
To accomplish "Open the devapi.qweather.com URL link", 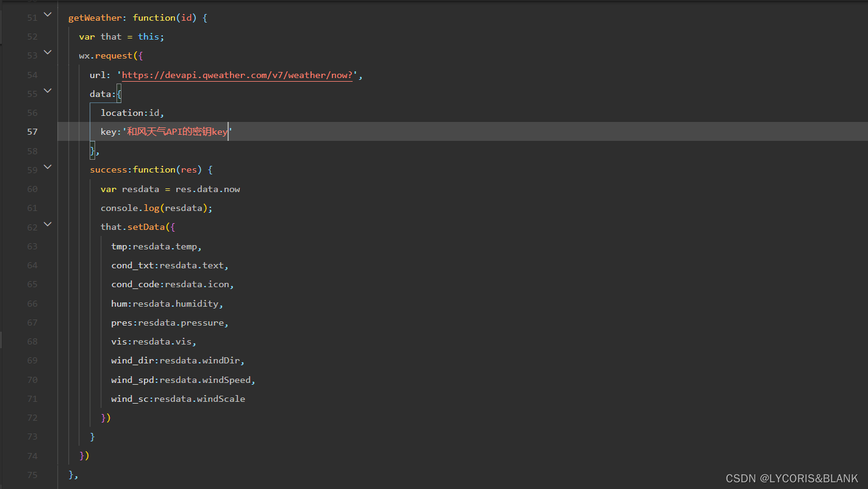I will [x=237, y=75].
